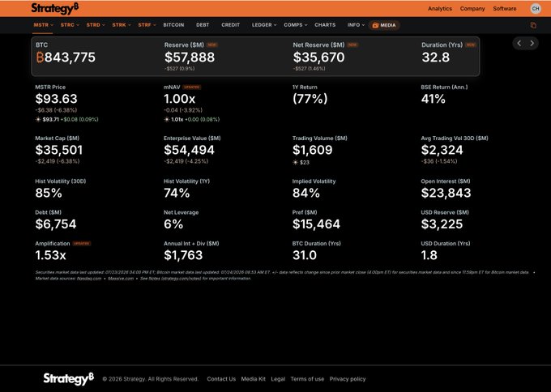Select the Reserve value $57,888
Image resolution: width=551 pixels, height=392 pixels.
[x=190, y=58]
